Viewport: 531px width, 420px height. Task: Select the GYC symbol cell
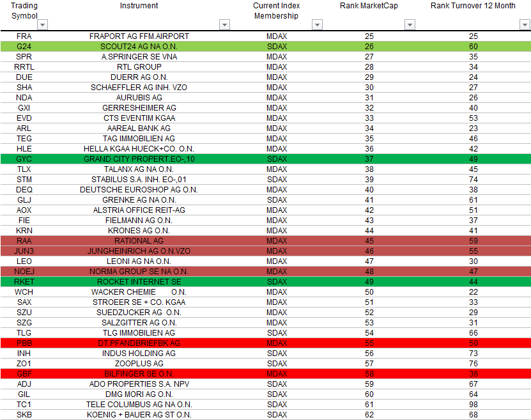click(24, 159)
